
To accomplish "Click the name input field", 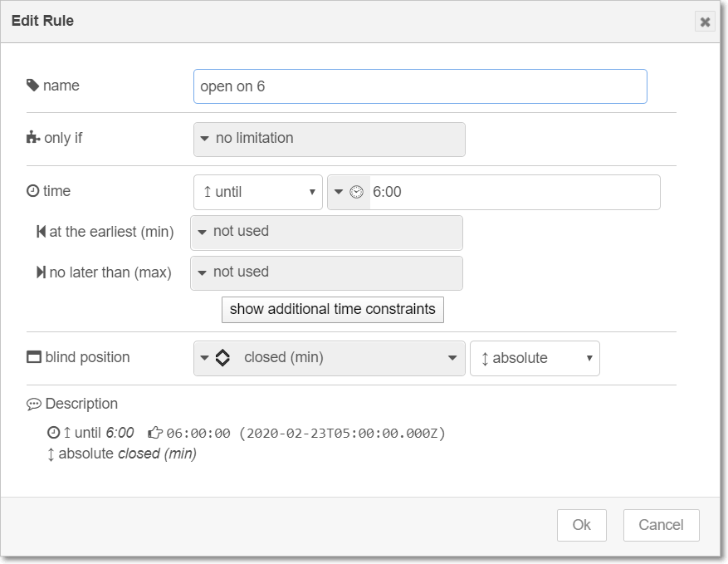I will [x=420, y=86].
